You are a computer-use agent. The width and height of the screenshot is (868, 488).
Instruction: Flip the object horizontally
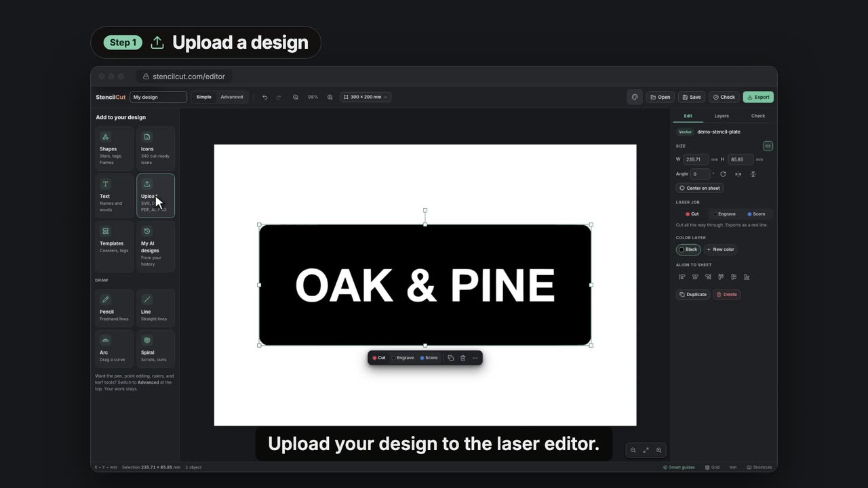738,174
